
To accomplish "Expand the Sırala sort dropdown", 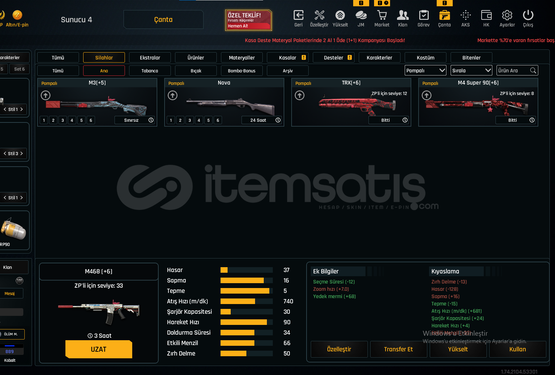I will click(x=471, y=70).
